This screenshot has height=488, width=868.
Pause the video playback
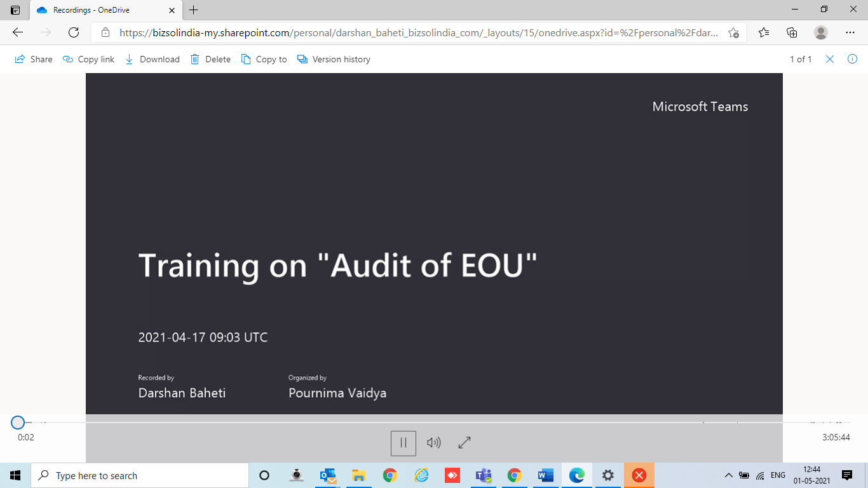click(x=403, y=443)
